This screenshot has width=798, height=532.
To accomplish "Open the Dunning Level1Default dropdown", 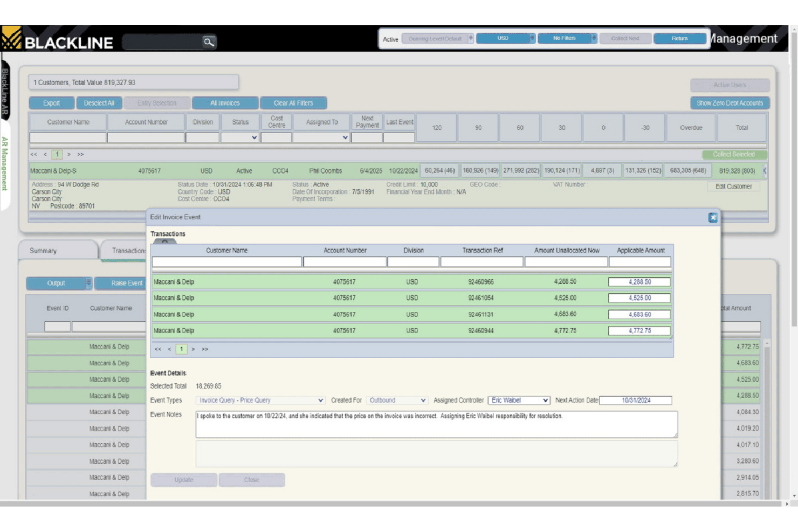I will 438,39.
